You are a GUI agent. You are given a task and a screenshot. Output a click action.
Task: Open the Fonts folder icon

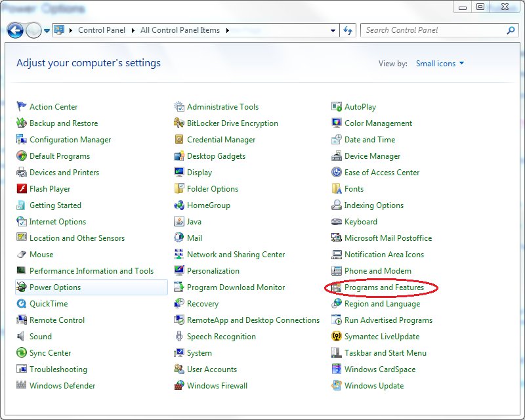click(337, 189)
